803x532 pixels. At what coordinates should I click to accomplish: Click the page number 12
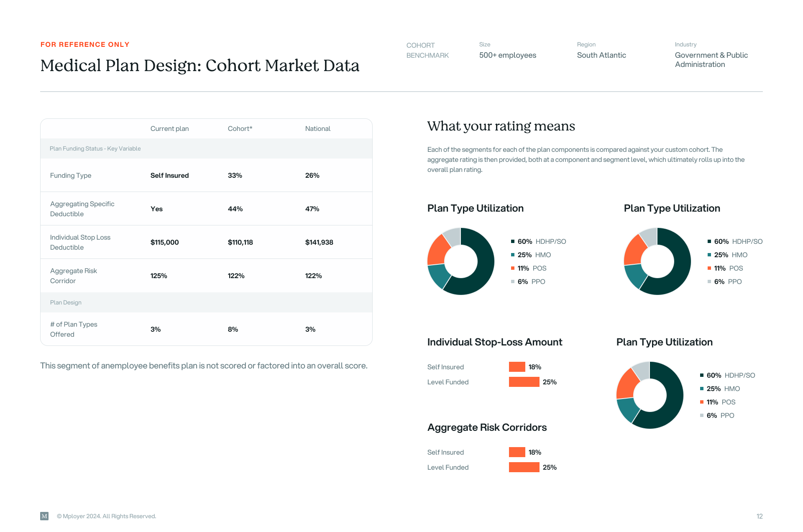760,516
